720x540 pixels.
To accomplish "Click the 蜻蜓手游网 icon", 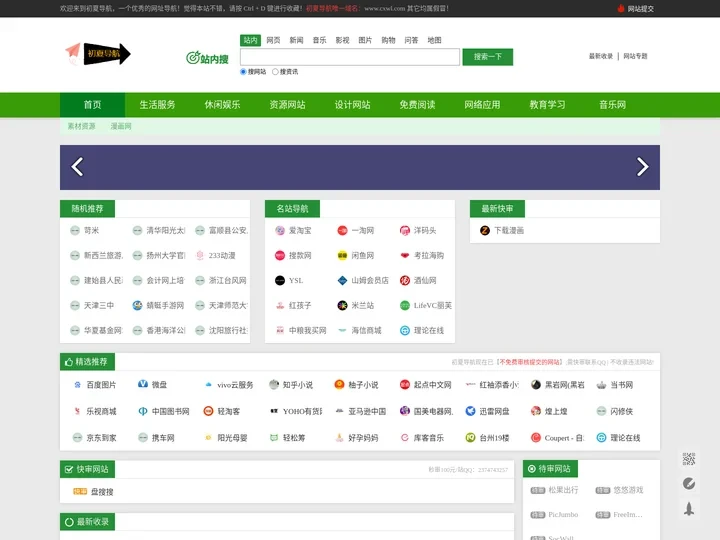I will coord(137,305).
